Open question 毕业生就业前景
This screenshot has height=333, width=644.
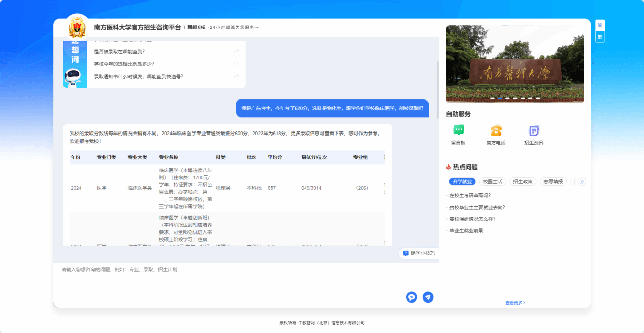click(x=466, y=230)
